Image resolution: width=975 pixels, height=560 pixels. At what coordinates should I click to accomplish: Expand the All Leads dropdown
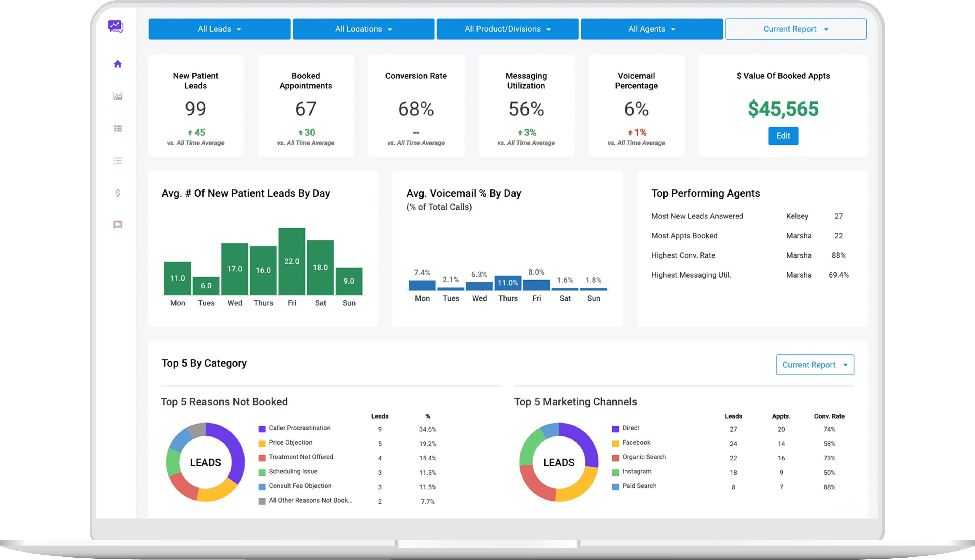click(219, 29)
